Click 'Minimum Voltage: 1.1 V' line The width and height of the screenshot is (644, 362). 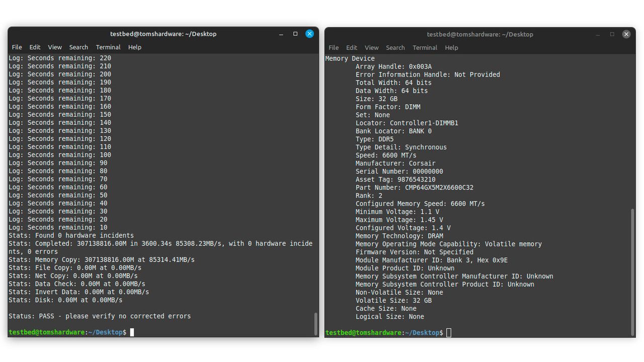(397, 211)
